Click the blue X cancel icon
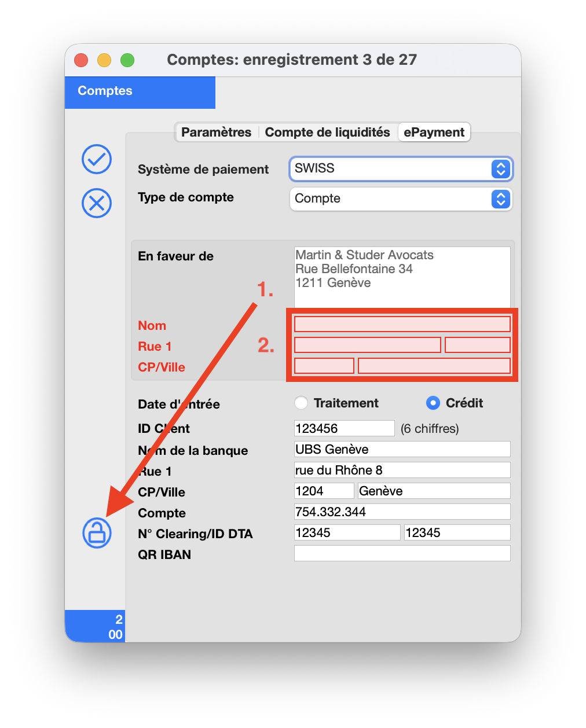 (97, 203)
